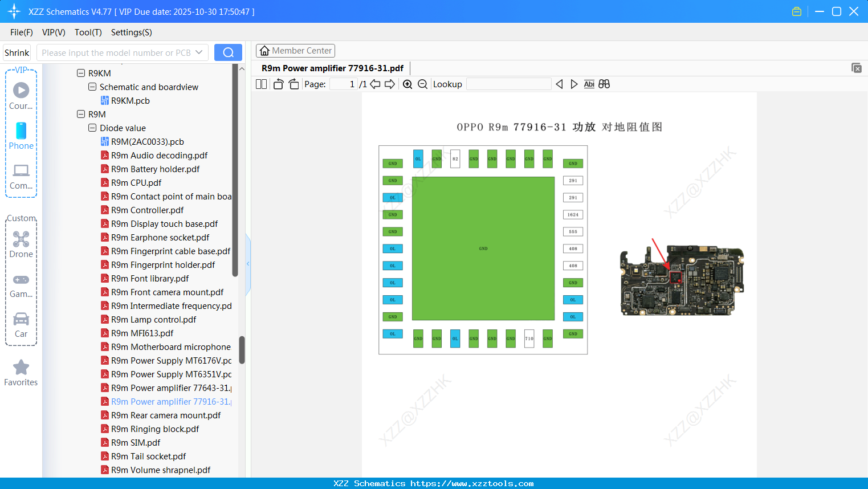Find next lookup result
This screenshot has height=489, width=868.
[574, 84]
